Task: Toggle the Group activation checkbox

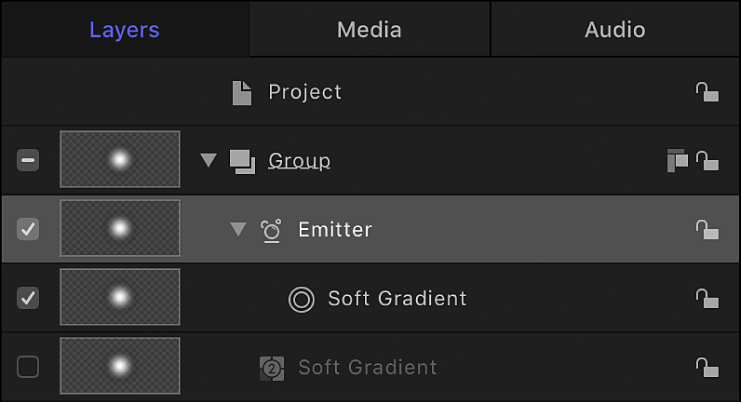Action: pos(29,160)
